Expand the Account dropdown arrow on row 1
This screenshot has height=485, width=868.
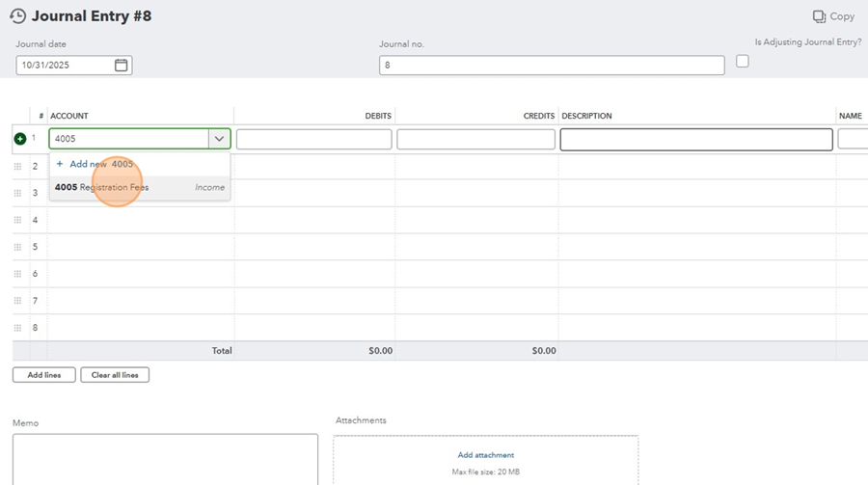(x=220, y=139)
